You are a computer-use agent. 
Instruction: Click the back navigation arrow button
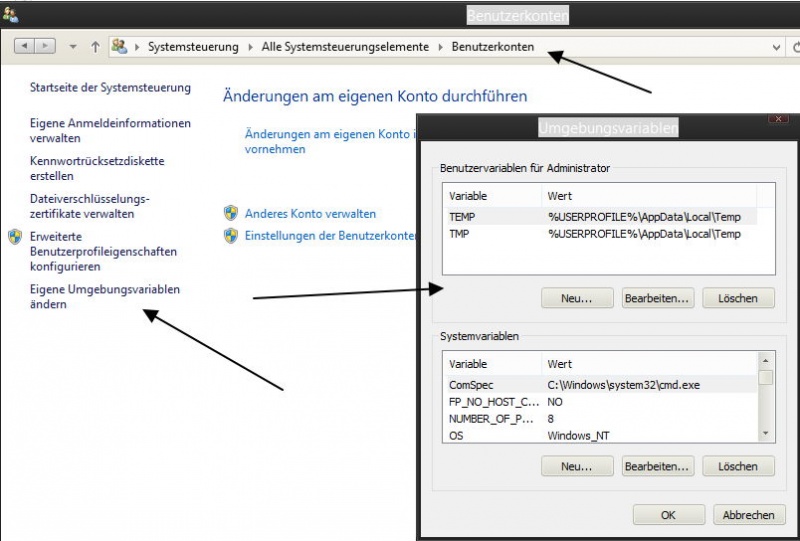coord(24,47)
